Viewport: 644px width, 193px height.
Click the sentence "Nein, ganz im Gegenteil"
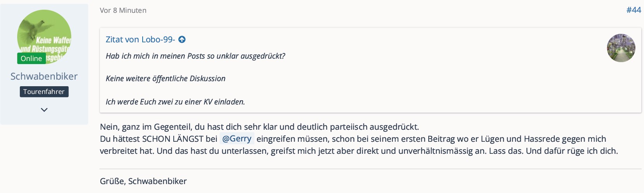coord(259,127)
